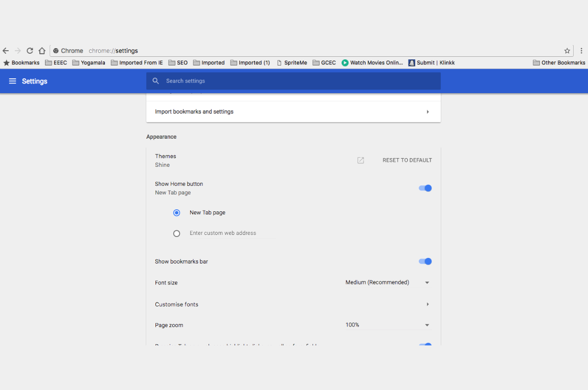
Task: Reload the page with the refresh icon
Action: pyautogui.click(x=29, y=50)
